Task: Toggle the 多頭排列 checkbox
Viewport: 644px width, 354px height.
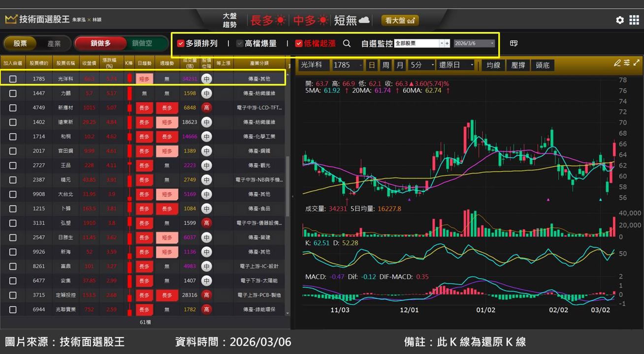Action: point(180,43)
